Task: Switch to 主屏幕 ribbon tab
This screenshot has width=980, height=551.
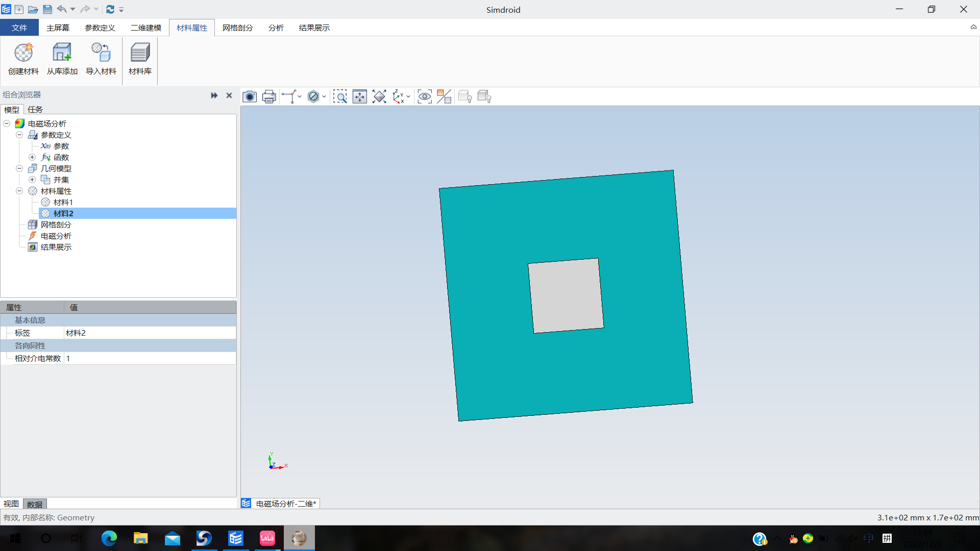Action: tap(58, 28)
